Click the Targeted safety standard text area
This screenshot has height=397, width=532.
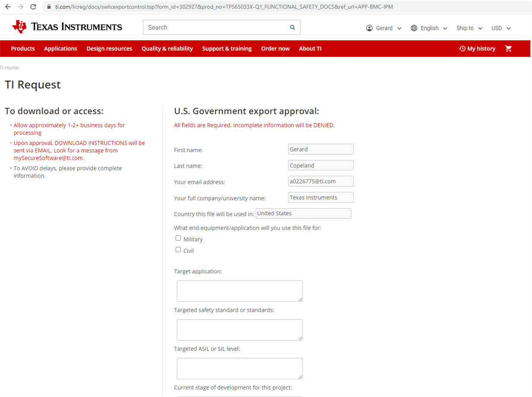pos(240,330)
